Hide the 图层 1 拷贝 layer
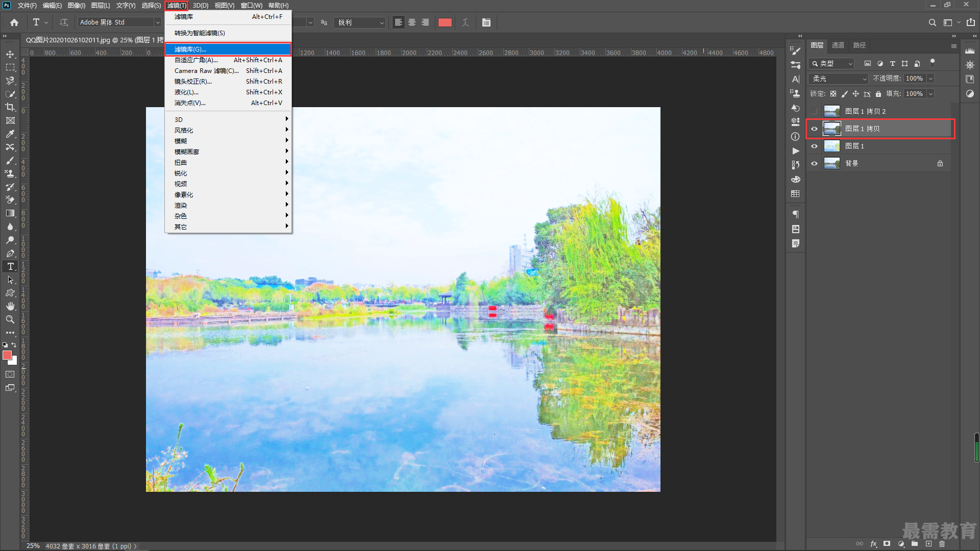The image size is (980, 551). [x=814, y=129]
